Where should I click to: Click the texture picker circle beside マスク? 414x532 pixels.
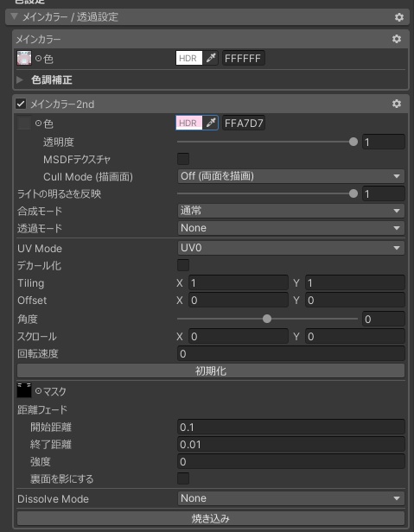38,391
